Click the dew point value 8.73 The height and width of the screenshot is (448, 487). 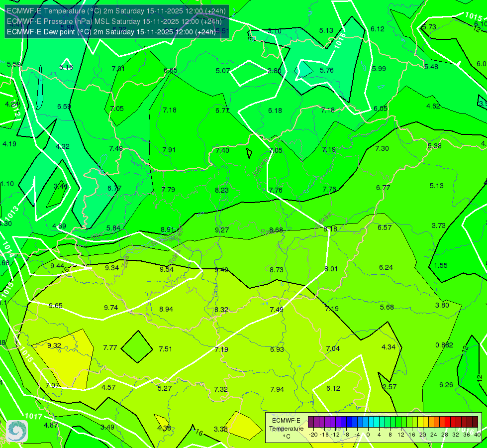277,270
